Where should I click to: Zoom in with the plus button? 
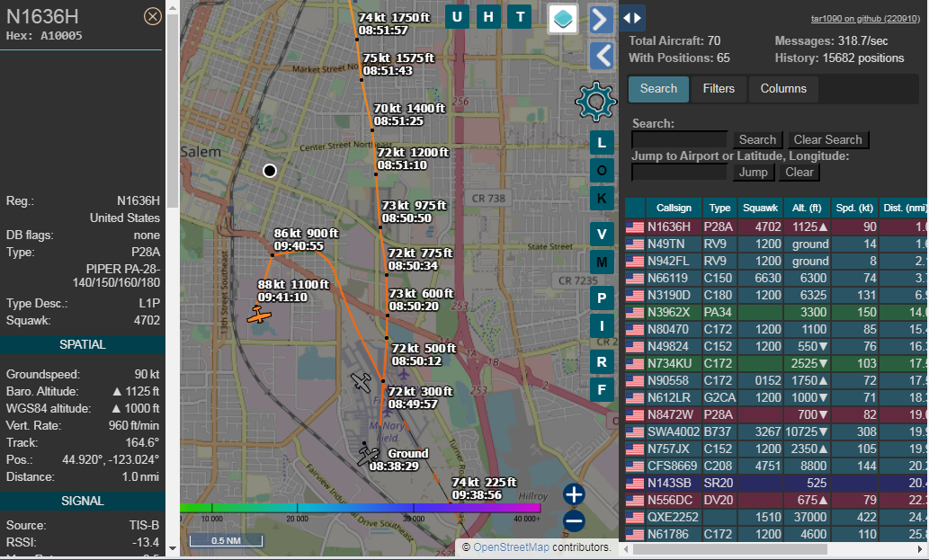574,494
